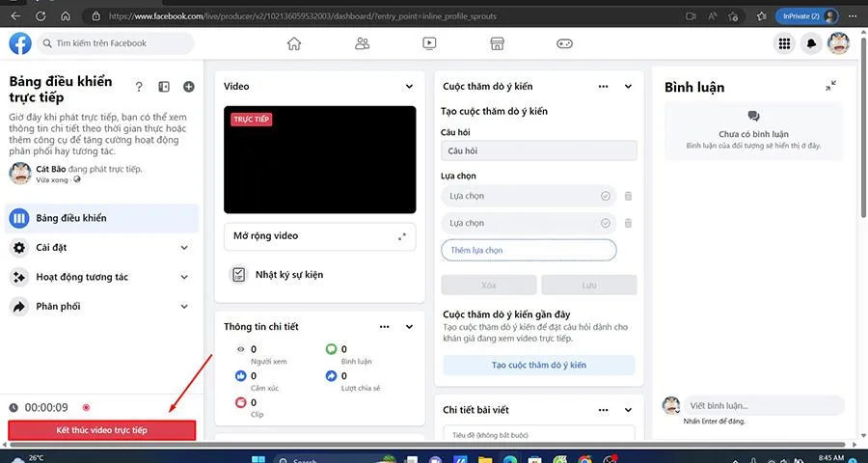
Task: Open the Gaming controller icon
Action: 564,43
